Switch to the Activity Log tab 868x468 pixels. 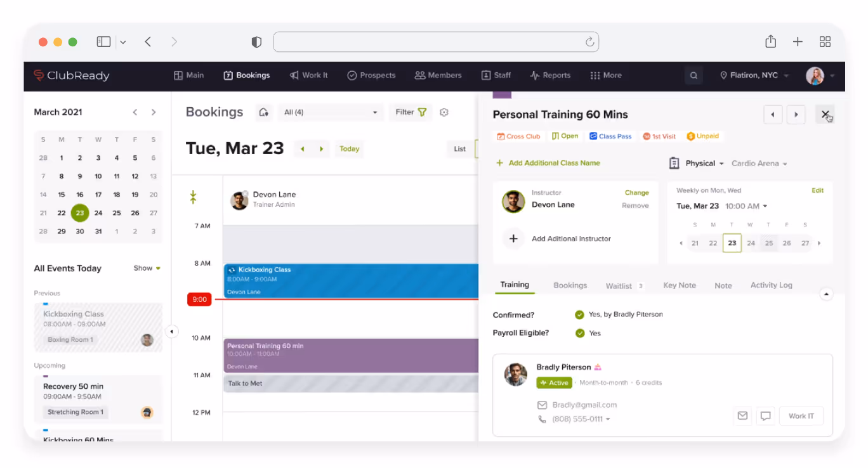(771, 285)
